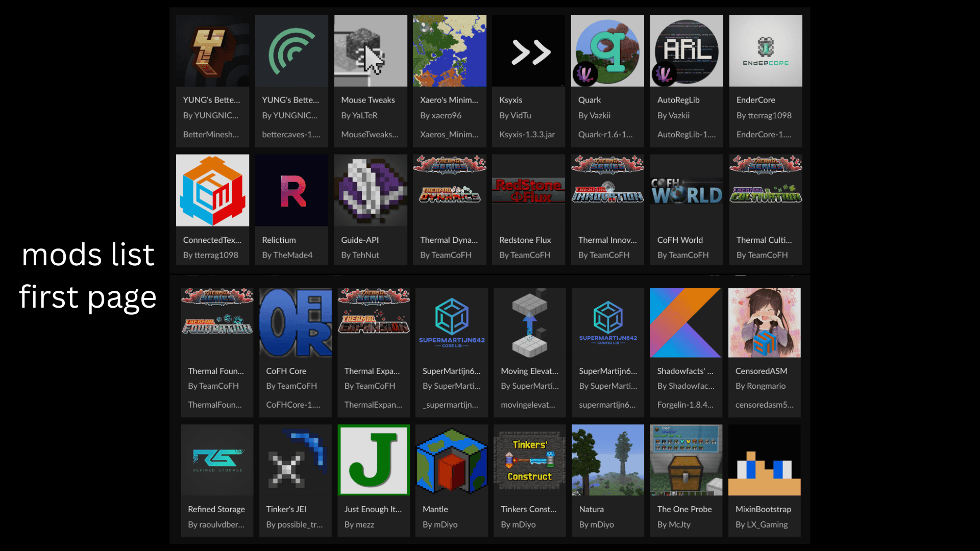Click the EnderCore mod icon
This screenshot has width=980, height=551.
click(x=766, y=51)
